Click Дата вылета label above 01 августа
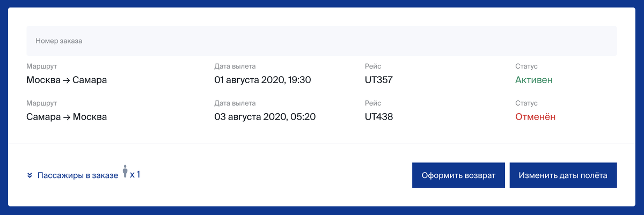The image size is (644, 215). click(x=235, y=66)
